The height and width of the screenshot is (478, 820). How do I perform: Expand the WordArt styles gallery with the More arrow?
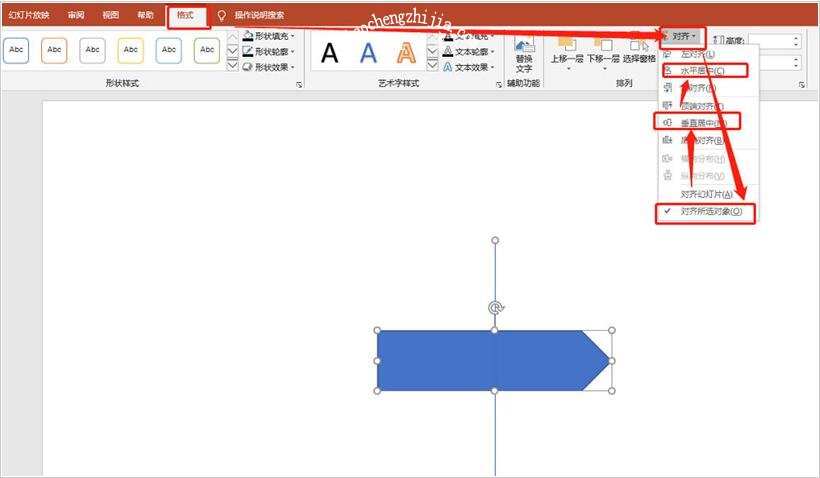point(432,65)
